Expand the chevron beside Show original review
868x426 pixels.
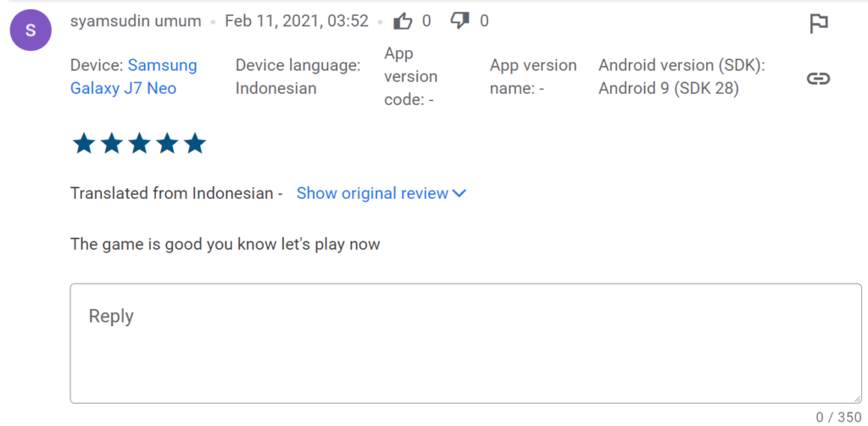pos(459,194)
